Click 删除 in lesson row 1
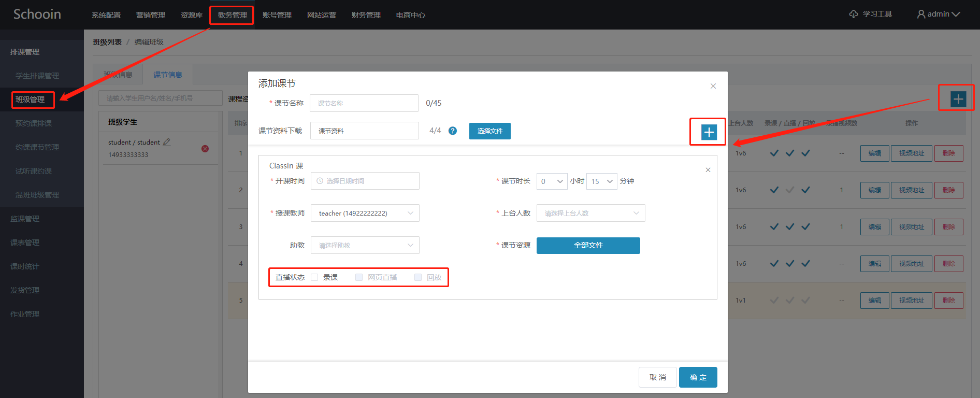 click(949, 153)
